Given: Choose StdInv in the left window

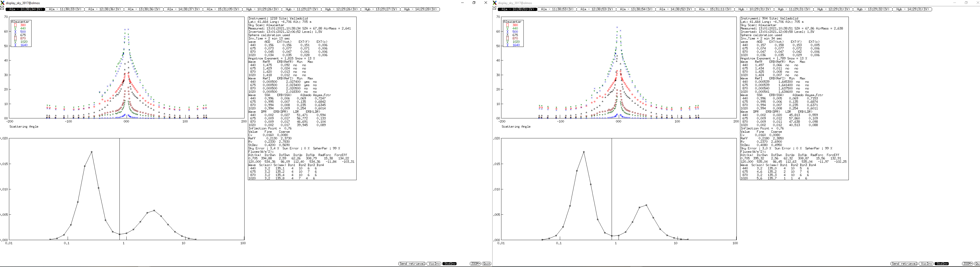Looking at the screenshot, I should [450, 264].
